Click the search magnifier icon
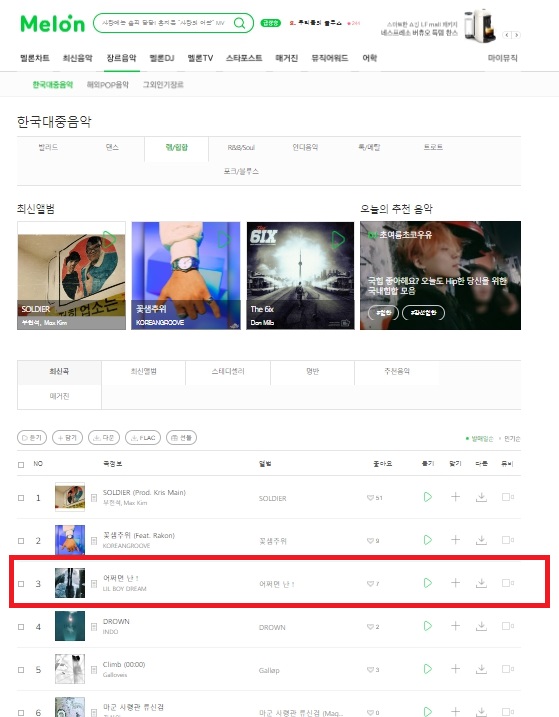The height and width of the screenshot is (717, 559). (239, 23)
